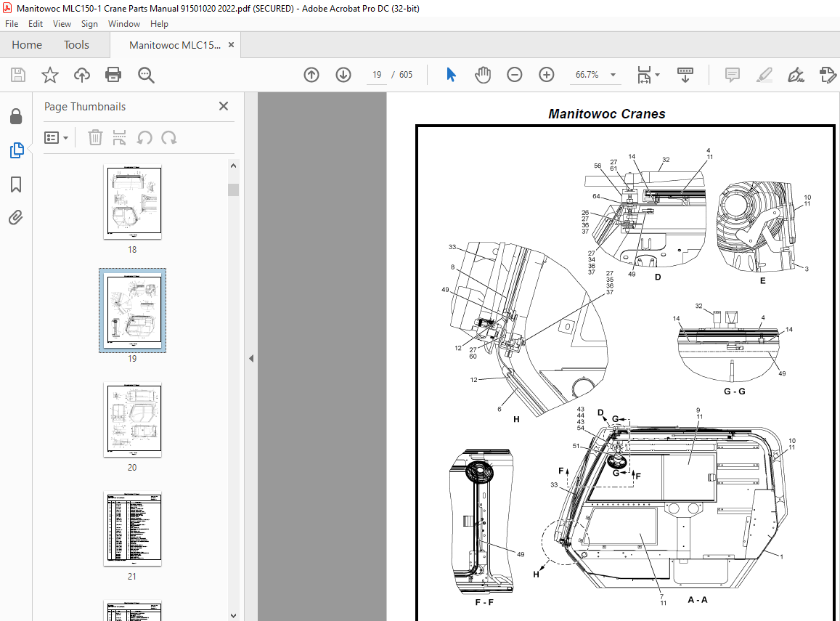Screen dimensions: 840x621
Task: Open the zoom level dropdown
Action: (x=613, y=75)
